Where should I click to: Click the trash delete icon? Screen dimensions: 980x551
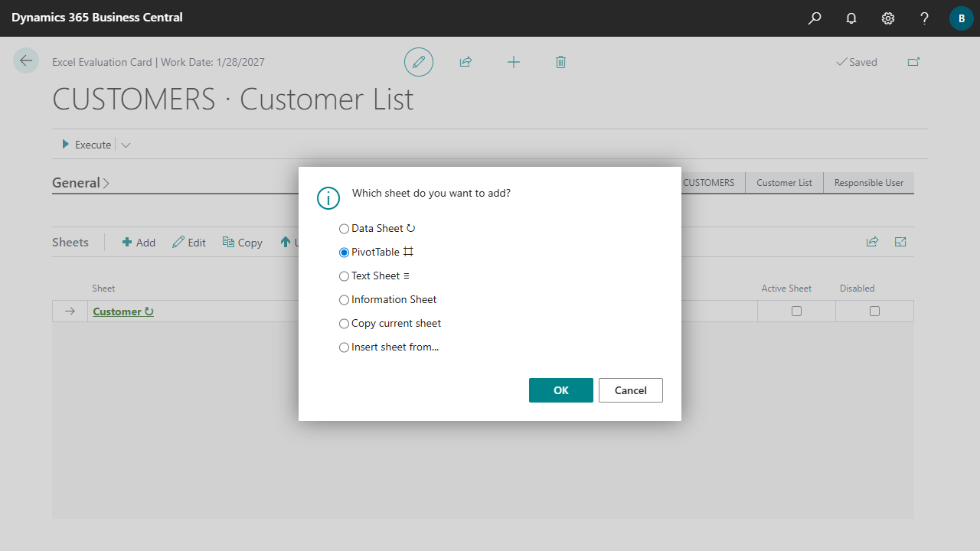[x=560, y=62]
